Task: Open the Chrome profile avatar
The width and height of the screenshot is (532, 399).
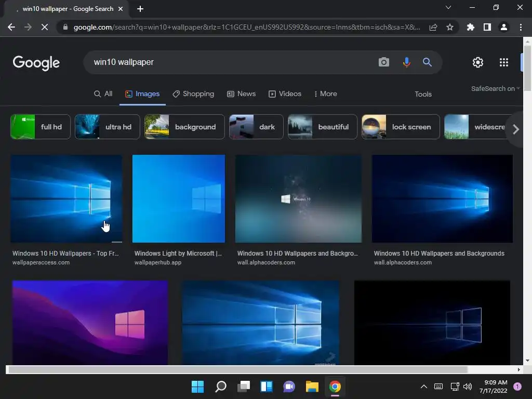Action: 504,27
